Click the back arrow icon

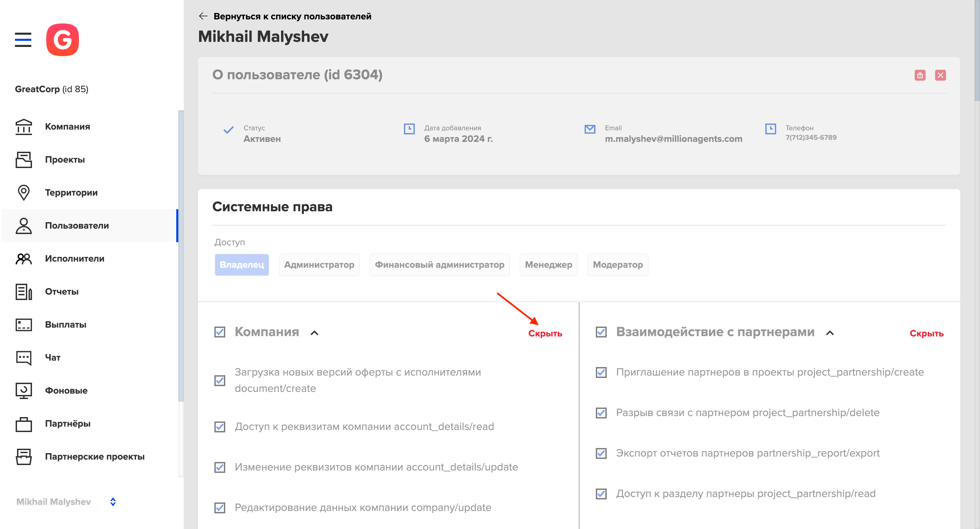click(203, 16)
